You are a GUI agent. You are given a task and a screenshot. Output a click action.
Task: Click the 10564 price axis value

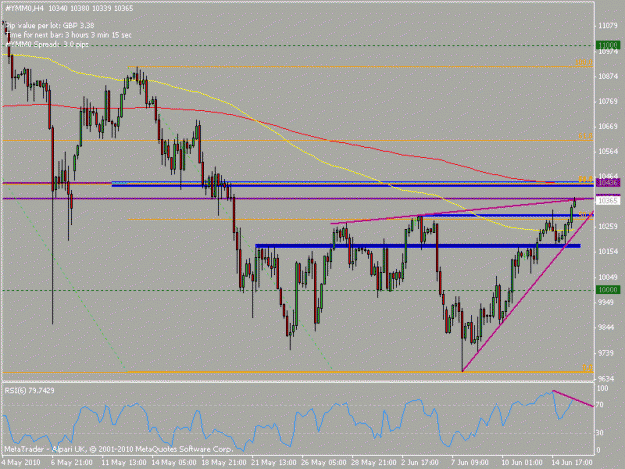click(x=608, y=151)
